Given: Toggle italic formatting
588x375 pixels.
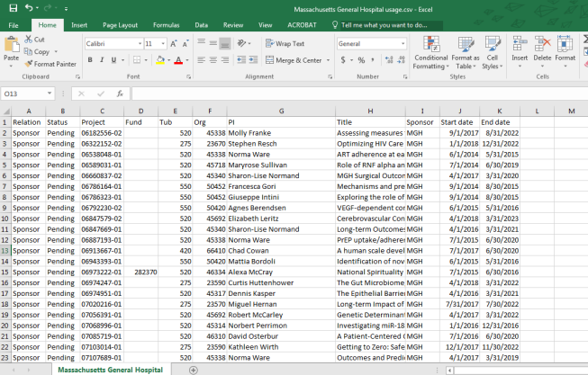Looking at the screenshot, I should (102, 60).
